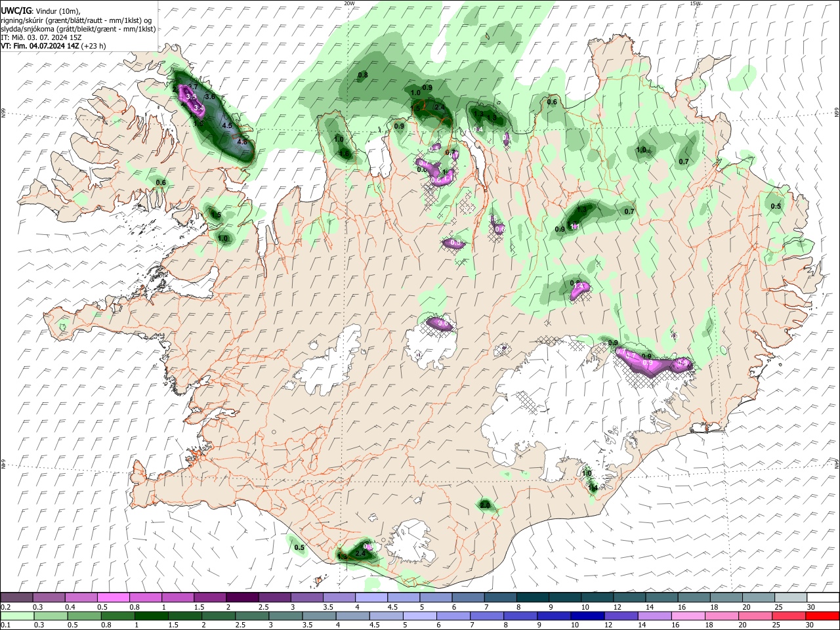The height and width of the screenshot is (630, 840).
Task: Click the white swatch labeled 30 in top row
Action: (x=822, y=597)
